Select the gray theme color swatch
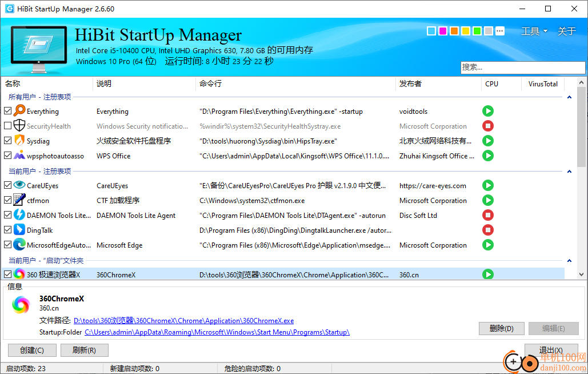 point(488,31)
